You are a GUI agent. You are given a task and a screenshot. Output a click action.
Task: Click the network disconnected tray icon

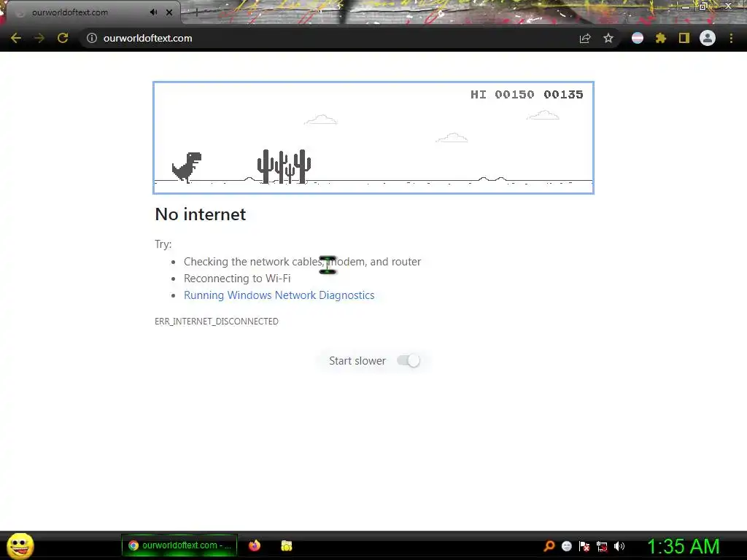602,547
